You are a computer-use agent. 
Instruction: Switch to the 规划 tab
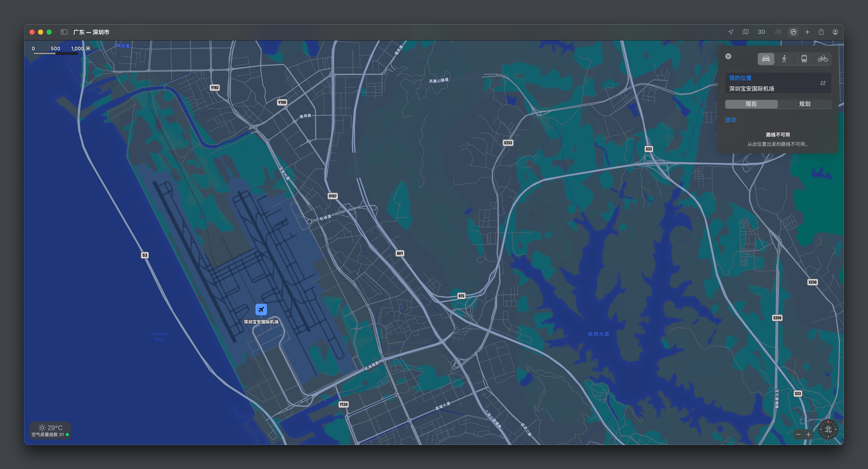coord(805,104)
